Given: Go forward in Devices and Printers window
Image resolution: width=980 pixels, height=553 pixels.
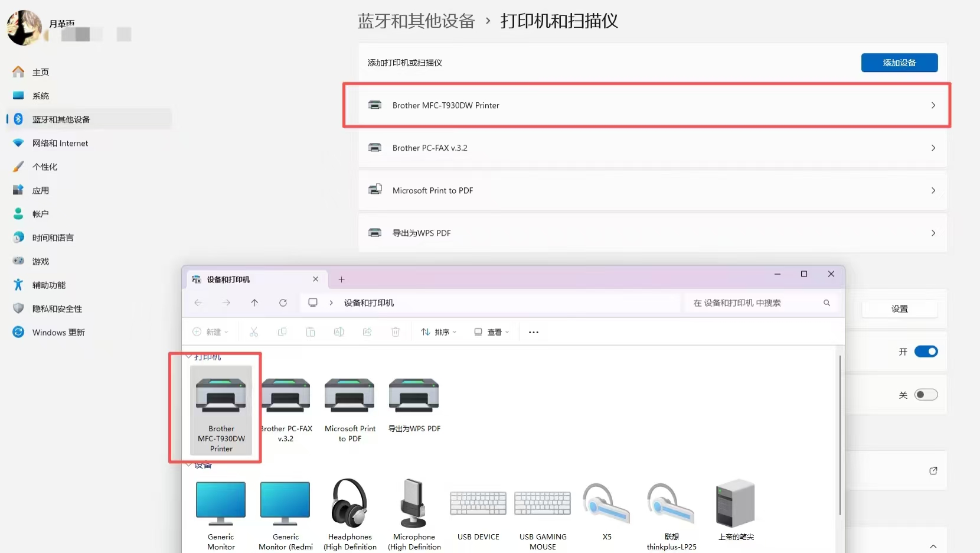Looking at the screenshot, I should [x=226, y=302].
